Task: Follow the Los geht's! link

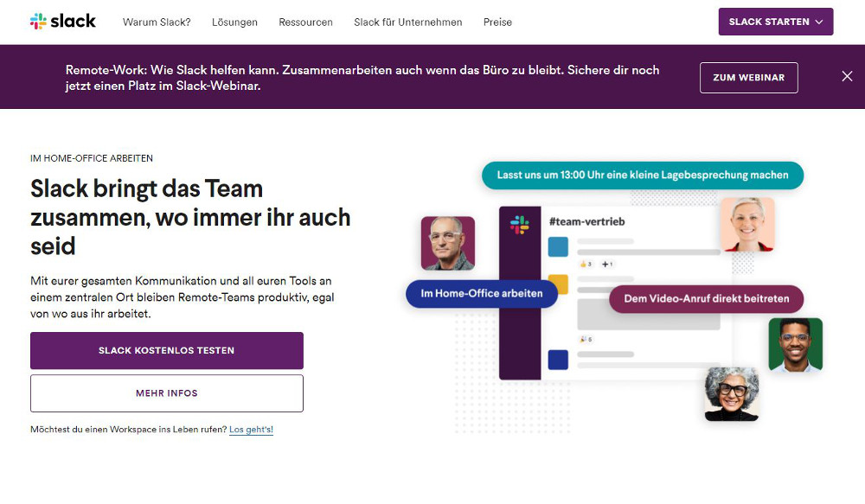Action: point(251,429)
